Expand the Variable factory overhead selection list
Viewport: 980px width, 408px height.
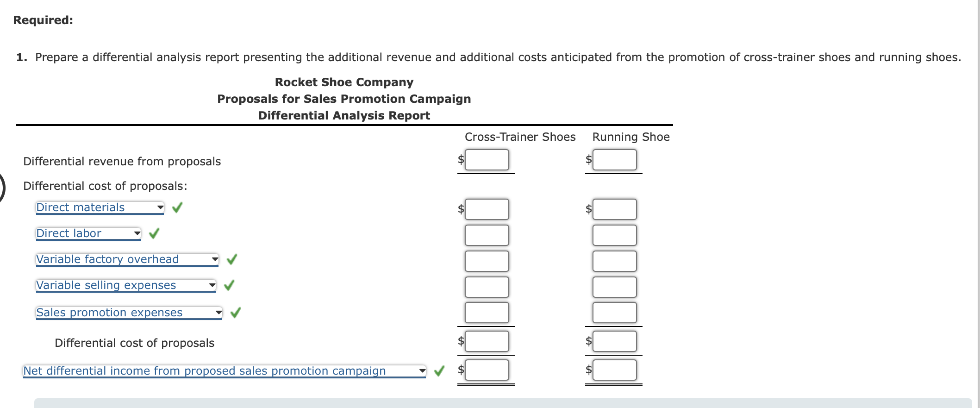(214, 259)
